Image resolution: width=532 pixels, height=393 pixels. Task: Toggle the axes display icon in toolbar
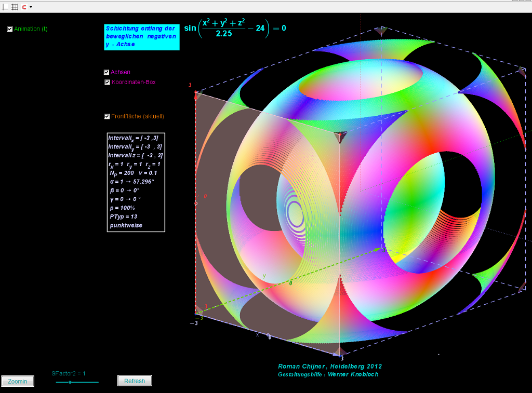(x=6, y=7)
